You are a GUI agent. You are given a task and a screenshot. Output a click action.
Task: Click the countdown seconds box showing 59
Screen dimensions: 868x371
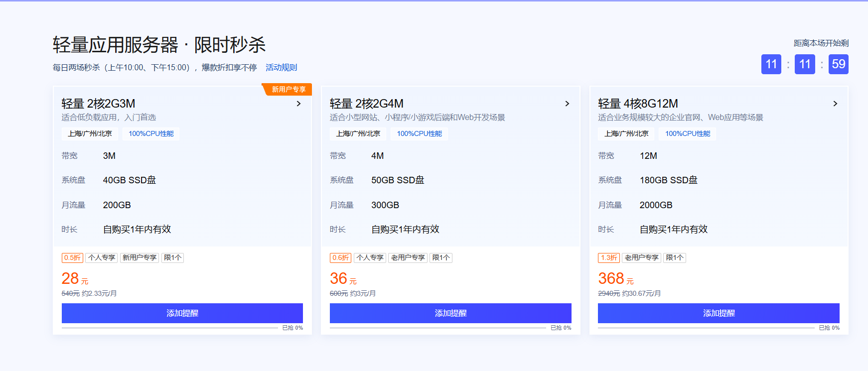[839, 64]
